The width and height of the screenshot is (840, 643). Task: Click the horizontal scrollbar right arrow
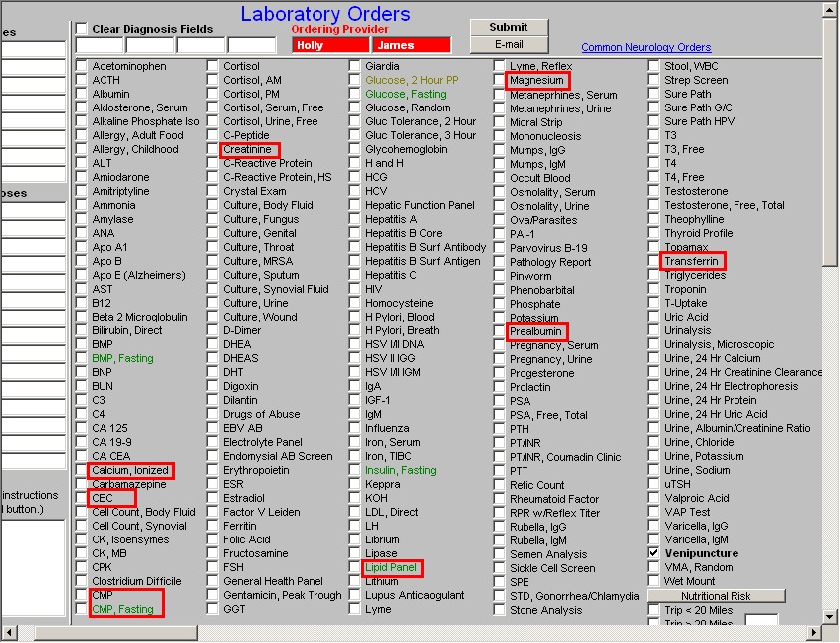(x=814, y=633)
